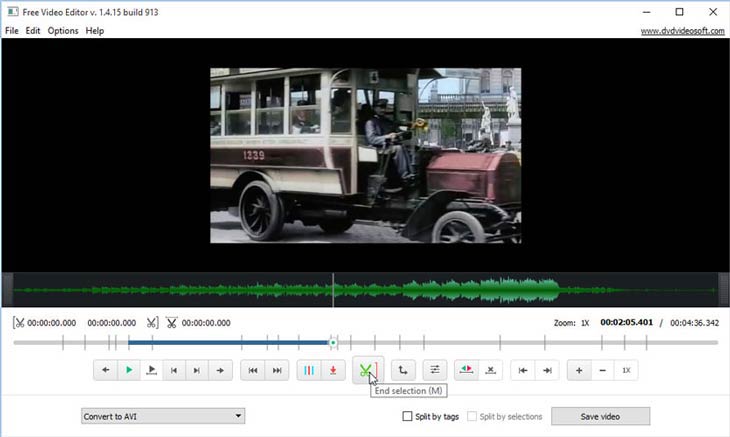730x437 pixels.
Task: Click the red down-arrow add tag icon
Action: tap(333, 370)
